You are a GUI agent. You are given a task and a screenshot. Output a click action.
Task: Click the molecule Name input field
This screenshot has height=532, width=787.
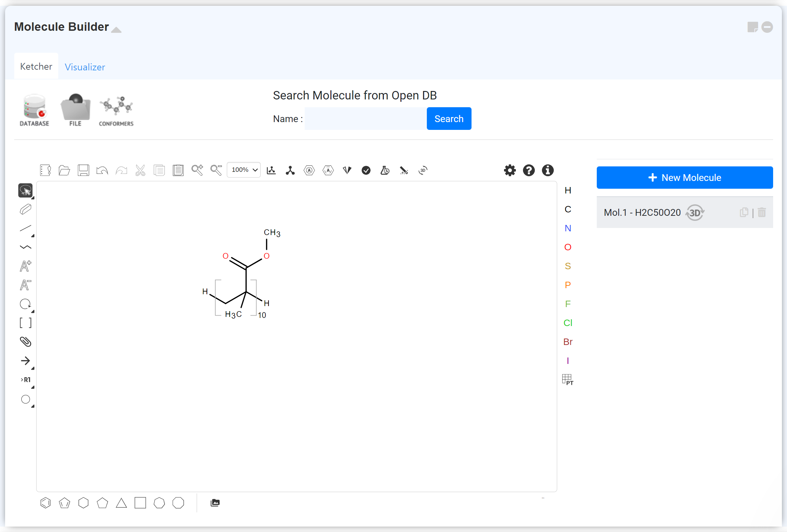click(x=365, y=119)
